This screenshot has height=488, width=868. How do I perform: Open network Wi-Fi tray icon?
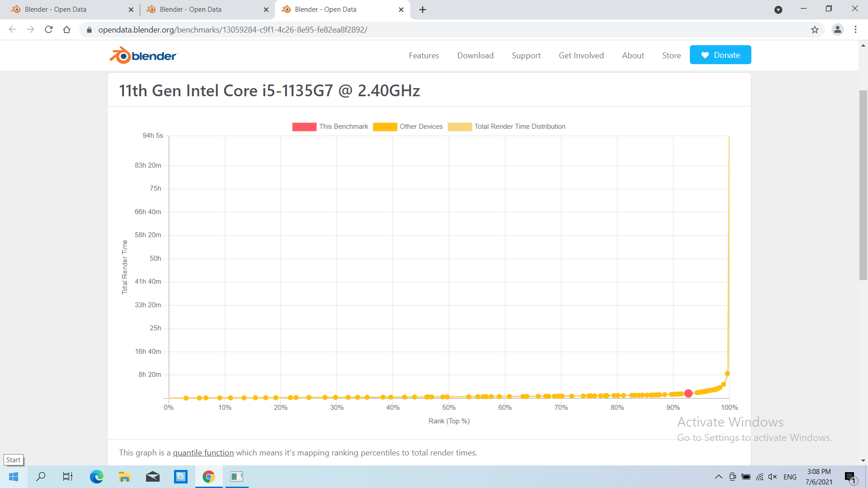(x=760, y=477)
